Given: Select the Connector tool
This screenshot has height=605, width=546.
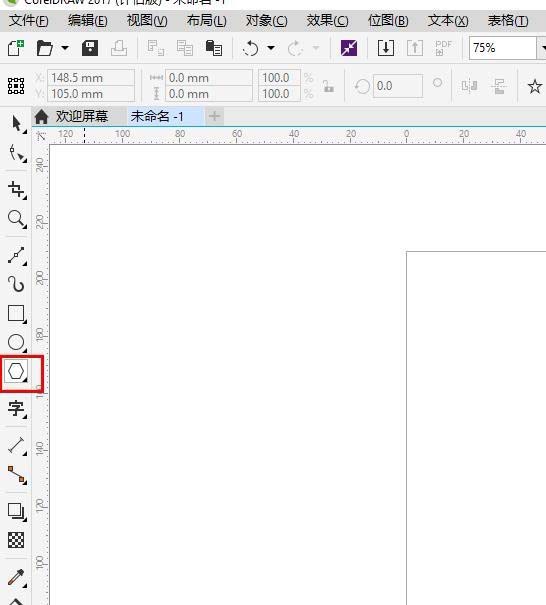Looking at the screenshot, I should pos(17,475).
